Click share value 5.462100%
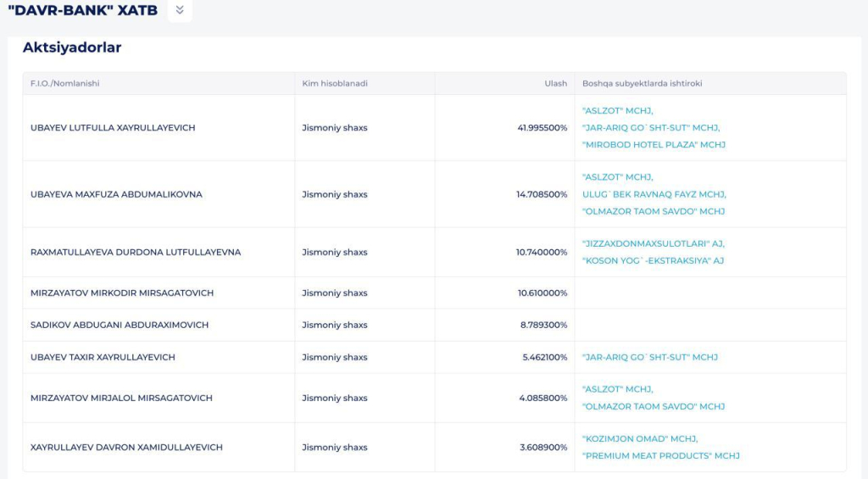The height and width of the screenshot is (479, 868). coord(545,357)
